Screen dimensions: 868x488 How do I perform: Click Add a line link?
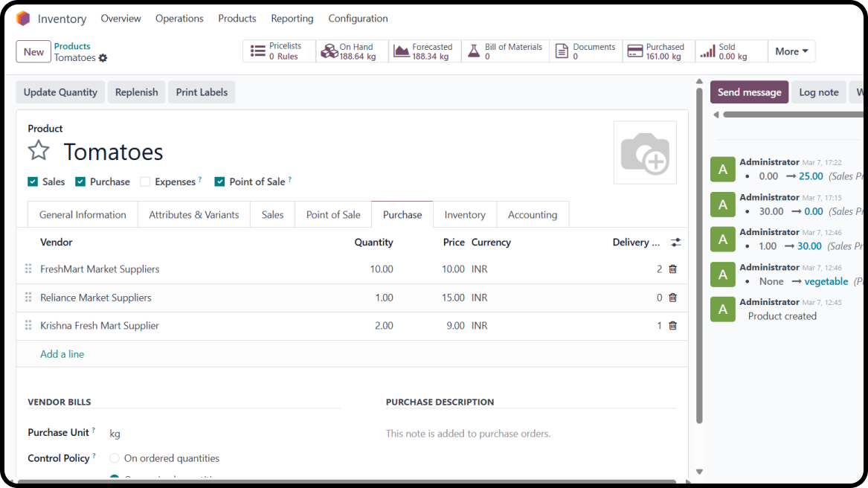62,354
